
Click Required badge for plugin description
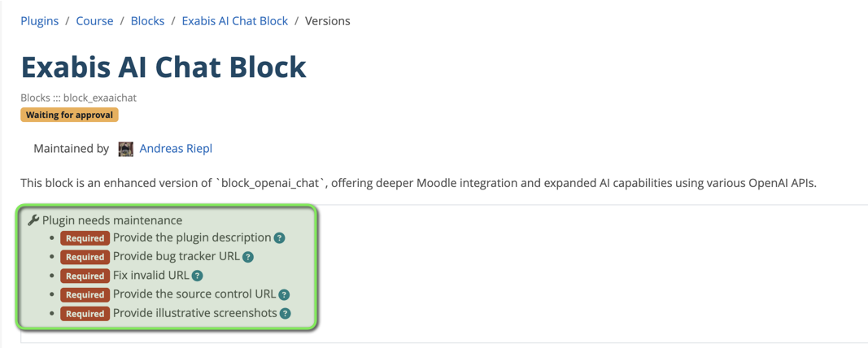(85, 238)
